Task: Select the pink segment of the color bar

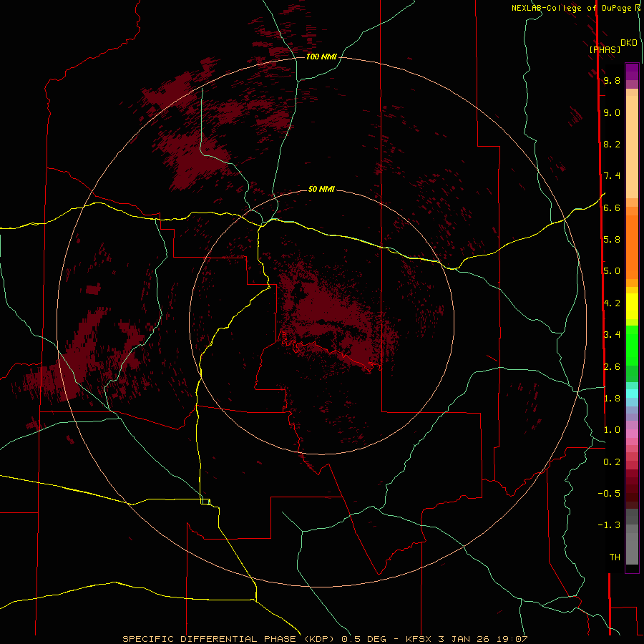Action: 632,434
